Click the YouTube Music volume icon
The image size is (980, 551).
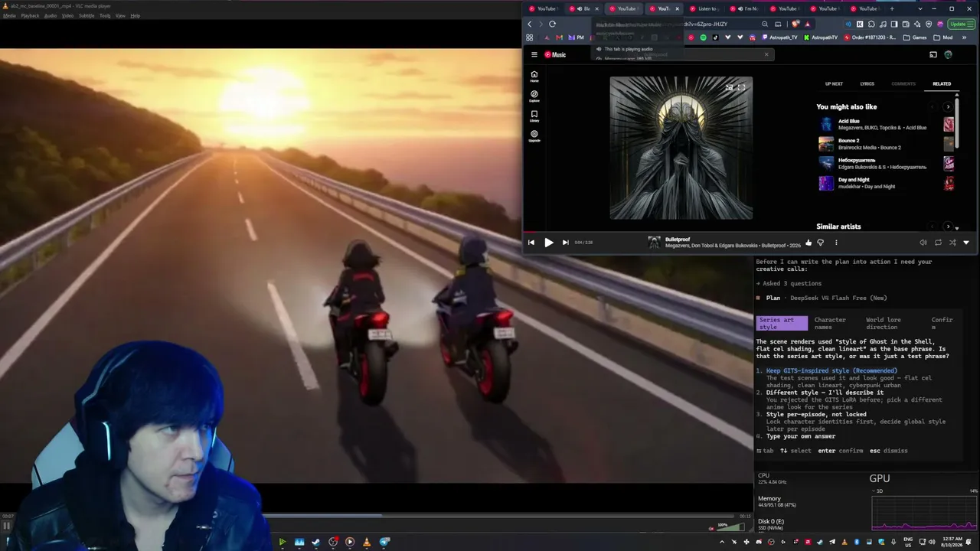923,243
